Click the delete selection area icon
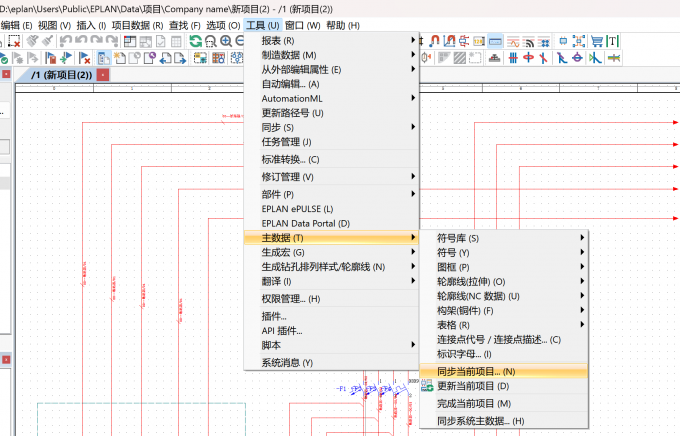 [x=14, y=41]
